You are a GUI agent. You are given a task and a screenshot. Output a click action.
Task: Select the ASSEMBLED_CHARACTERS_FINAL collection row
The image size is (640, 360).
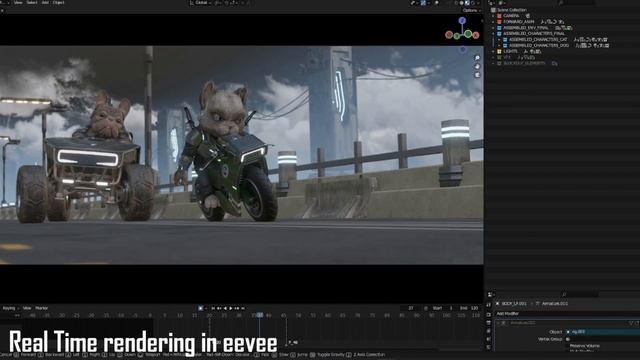tap(562, 34)
